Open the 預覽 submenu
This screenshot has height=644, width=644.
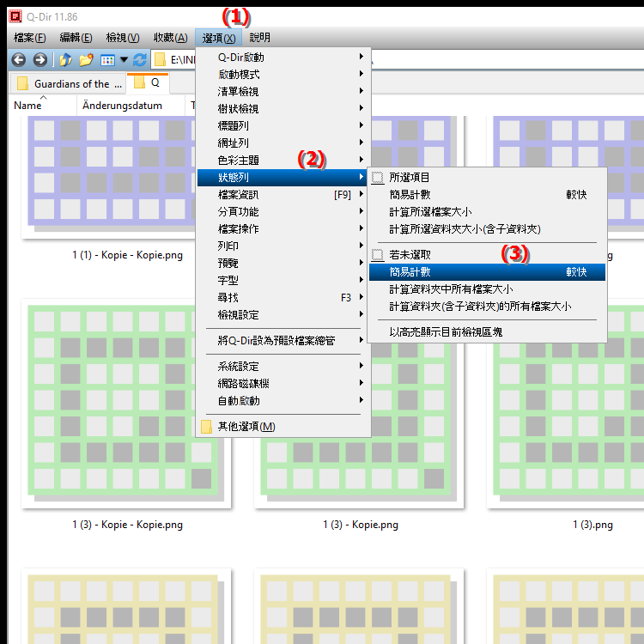283,264
